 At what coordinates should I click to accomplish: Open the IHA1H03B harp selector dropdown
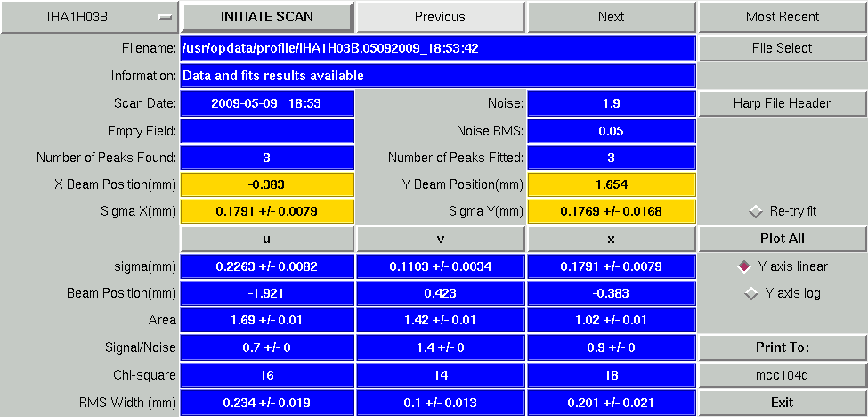(x=90, y=17)
